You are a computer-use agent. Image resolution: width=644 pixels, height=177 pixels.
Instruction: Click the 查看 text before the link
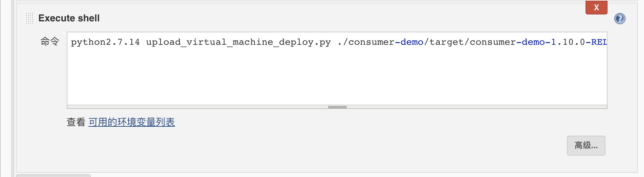tap(76, 122)
